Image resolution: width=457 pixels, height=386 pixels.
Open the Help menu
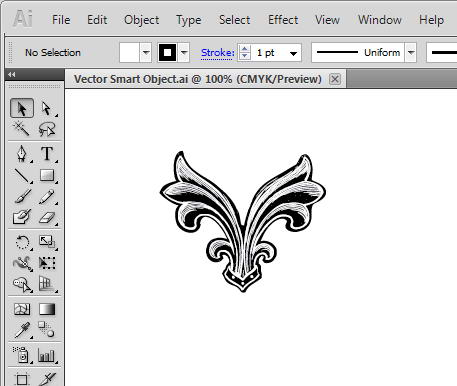click(x=431, y=20)
